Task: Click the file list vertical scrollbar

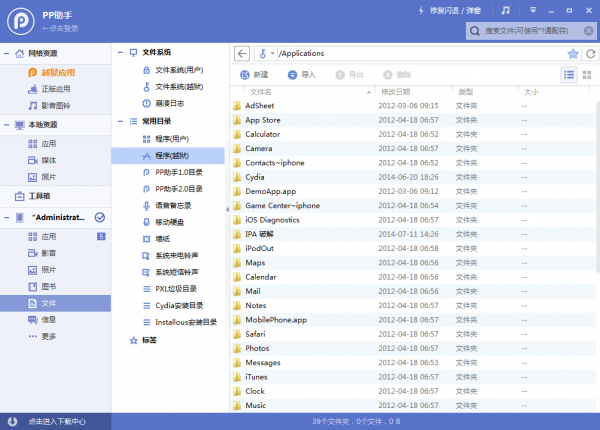Action: coord(598,186)
